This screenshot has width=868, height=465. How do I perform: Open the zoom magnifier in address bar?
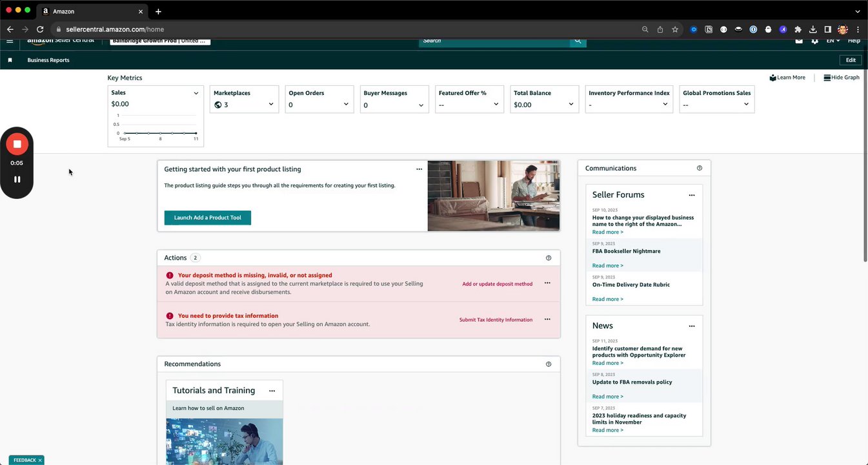pyautogui.click(x=645, y=29)
